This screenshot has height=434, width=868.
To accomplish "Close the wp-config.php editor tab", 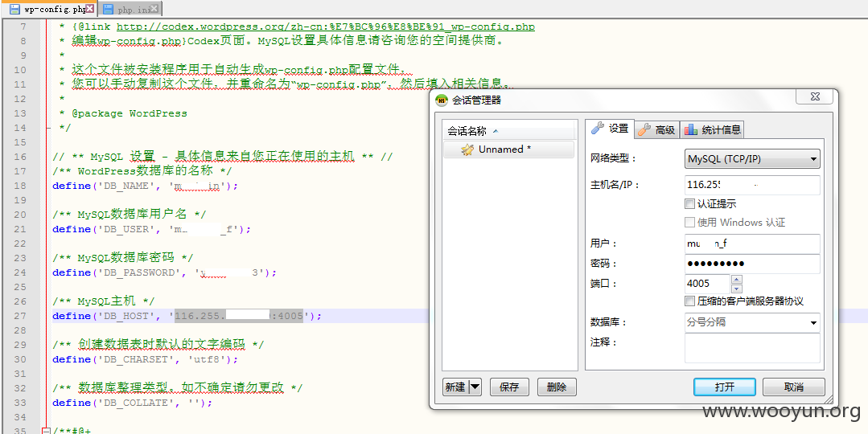I will 90,8.
